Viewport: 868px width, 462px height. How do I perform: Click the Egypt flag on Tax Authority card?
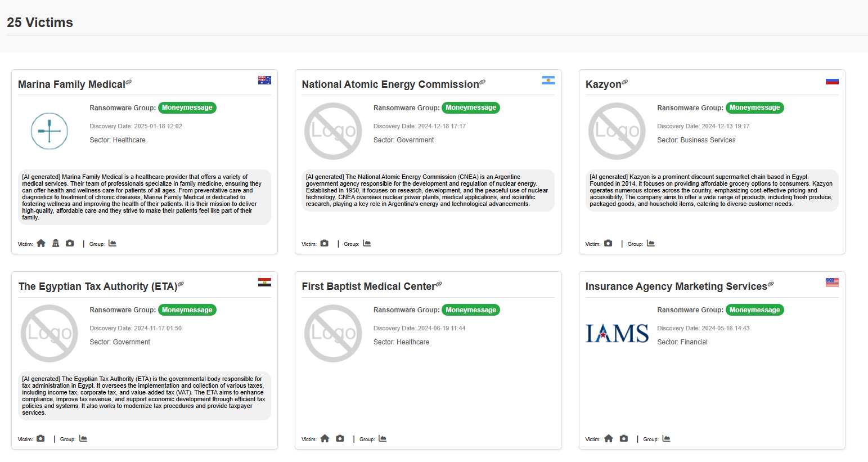[264, 282]
